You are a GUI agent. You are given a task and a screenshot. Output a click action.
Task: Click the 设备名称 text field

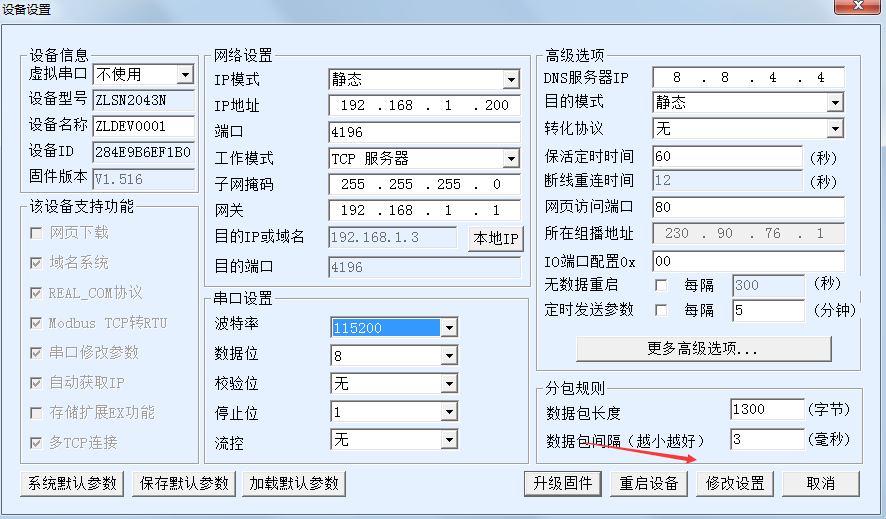[x=143, y=126]
